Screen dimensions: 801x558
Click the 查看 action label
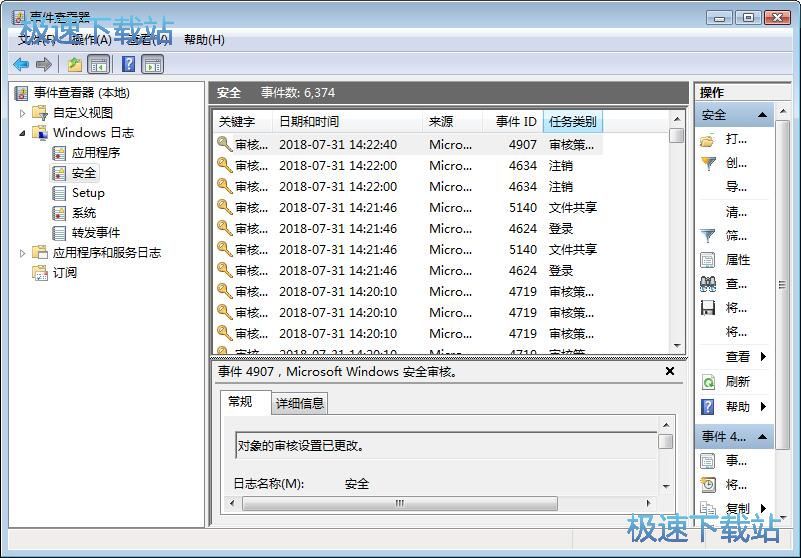tap(738, 357)
